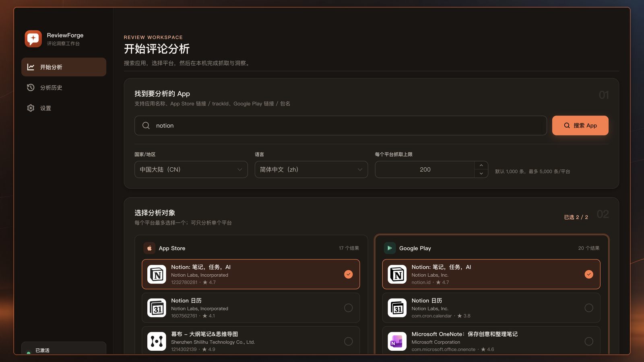Click the Microsoft OneNote app icon
The width and height of the screenshot is (644, 362).
397,341
